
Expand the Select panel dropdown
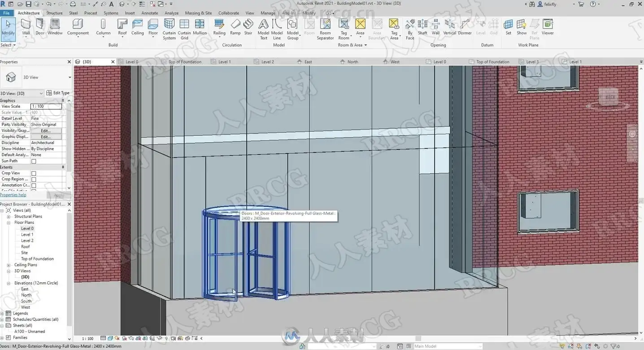[x=8, y=45]
